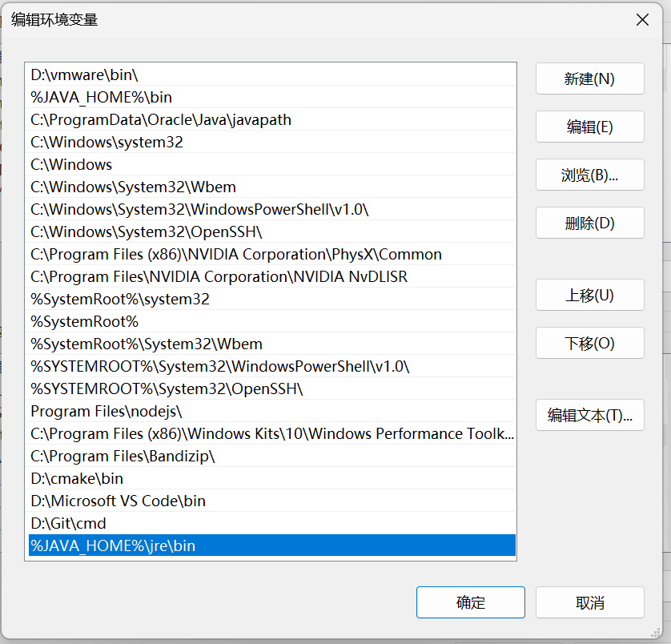671x644 pixels.
Task: Cancel the dialog with 取消
Action: [589, 602]
